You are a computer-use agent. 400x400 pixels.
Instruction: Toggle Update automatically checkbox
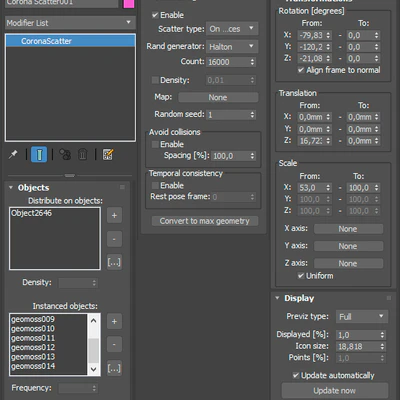296,375
